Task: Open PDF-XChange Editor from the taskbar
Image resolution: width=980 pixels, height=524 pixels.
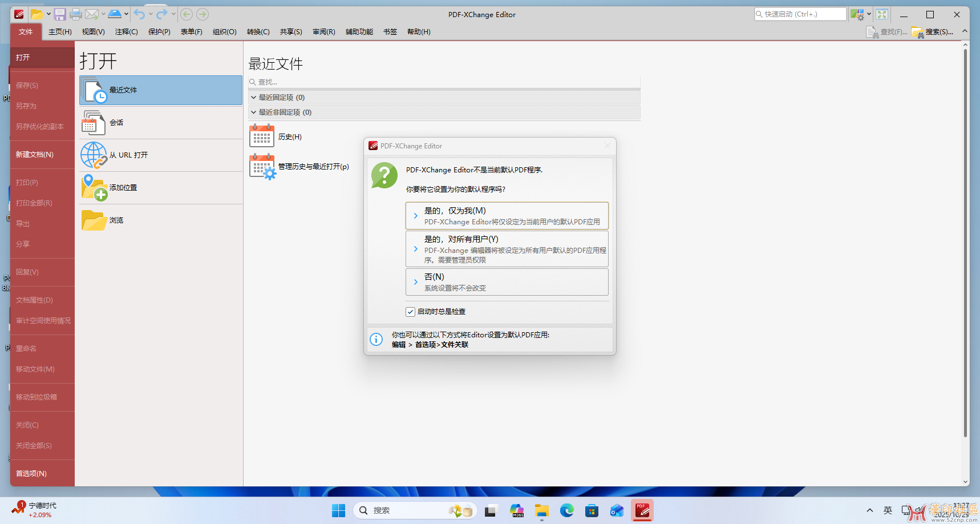Action: click(x=642, y=510)
